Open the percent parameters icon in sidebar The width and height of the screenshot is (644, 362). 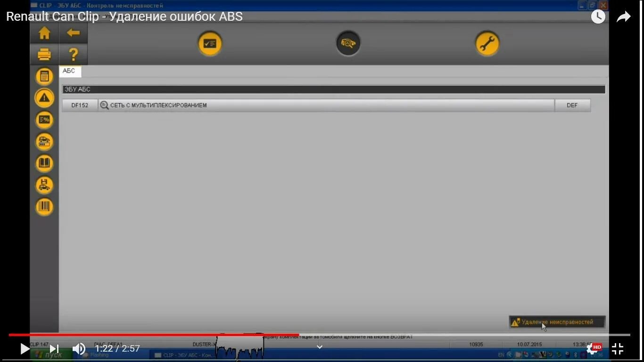pyautogui.click(x=44, y=120)
